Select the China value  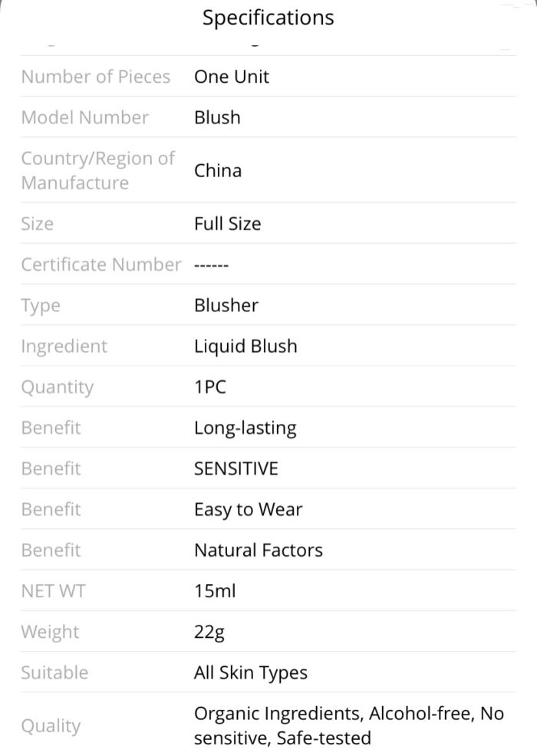point(218,171)
